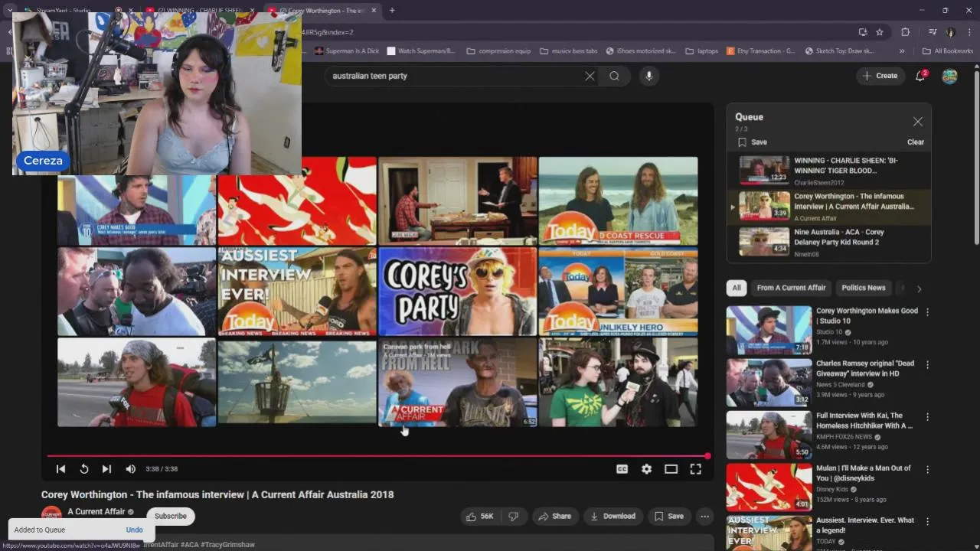Open Corey Worthington Makes Good suggestion thumbnail
The image size is (980, 551).
(x=769, y=330)
